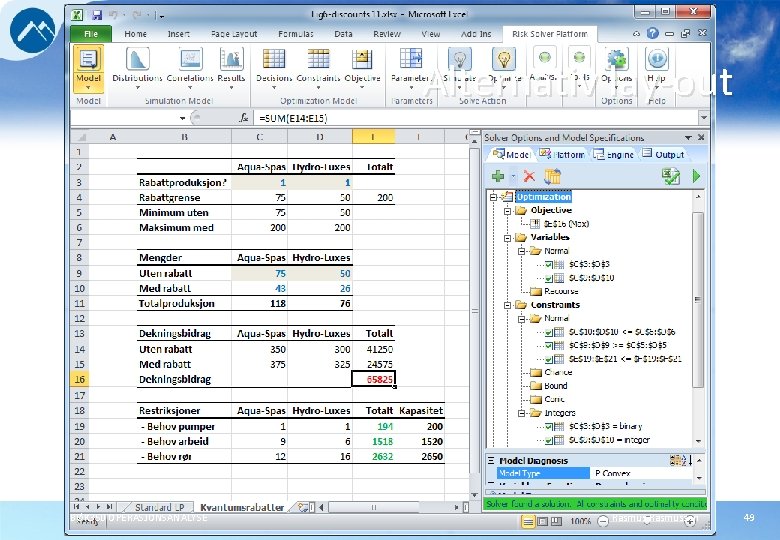Click the zoom in plus button
The height and width of the screenshot is (540, 780).
click(690, 521)
